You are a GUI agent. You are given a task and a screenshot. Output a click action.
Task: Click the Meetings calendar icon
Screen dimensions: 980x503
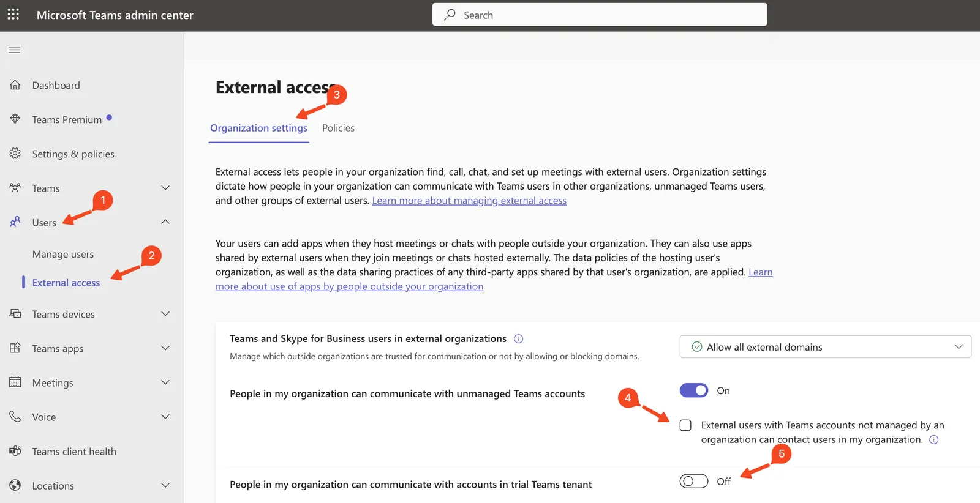tap(15, 382)
